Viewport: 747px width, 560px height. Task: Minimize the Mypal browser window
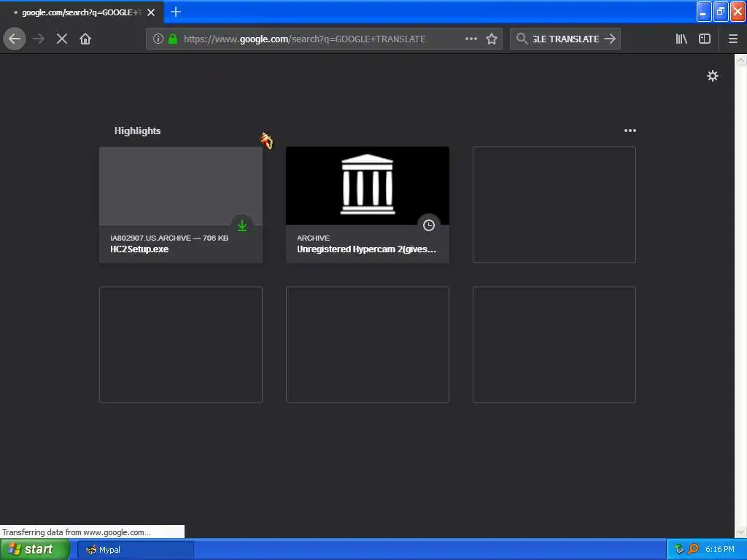coord(704,12)
